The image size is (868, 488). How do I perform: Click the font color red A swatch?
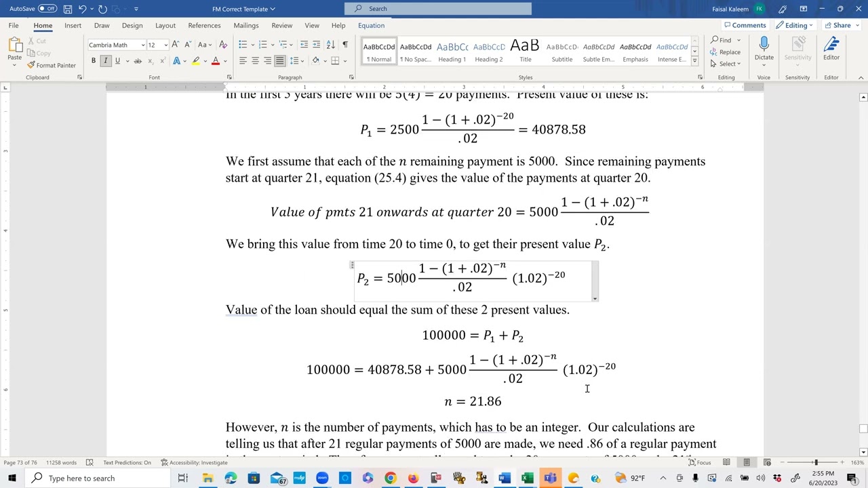216,61
